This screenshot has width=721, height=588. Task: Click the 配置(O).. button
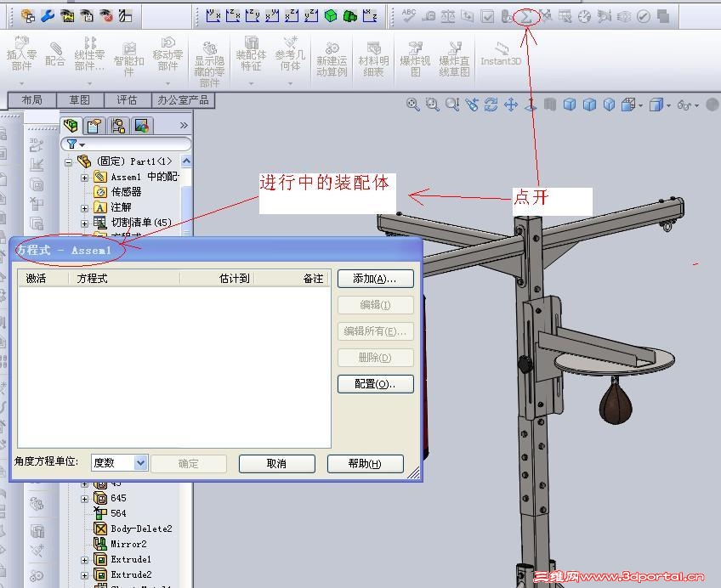point(375,384)
